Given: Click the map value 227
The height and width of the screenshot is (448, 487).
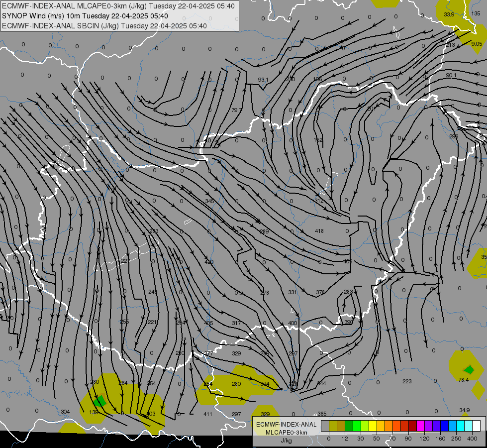Looking at the screenshot, I should tap(125, 261).
